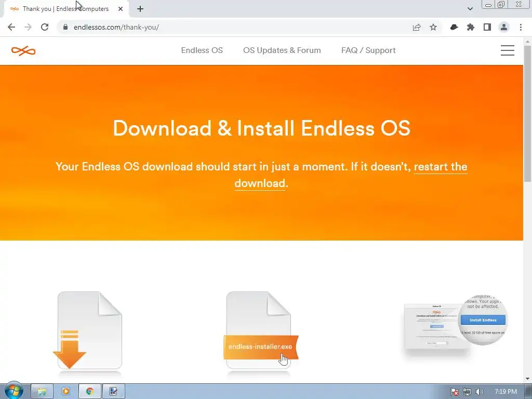Screen dimensions: 532x399
Task: Click the 7:19 PM clock
Action: pyautogui.click(x=506, y=392)
